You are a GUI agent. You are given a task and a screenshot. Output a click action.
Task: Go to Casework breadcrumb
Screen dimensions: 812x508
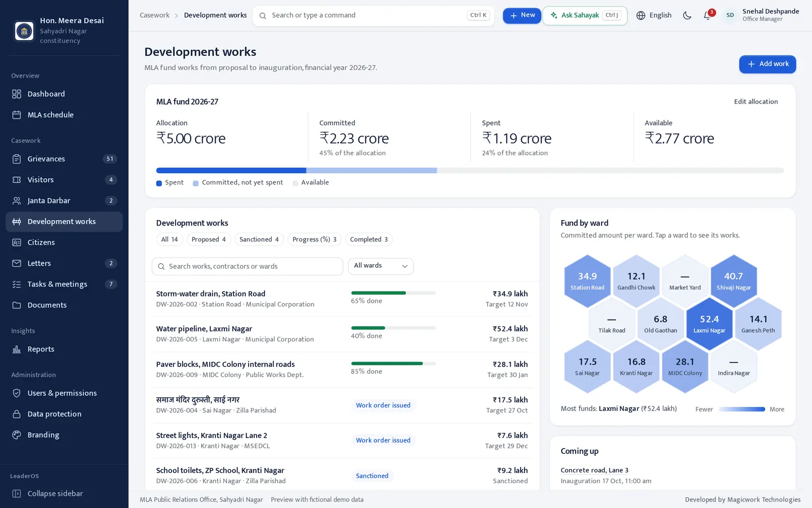155,15
